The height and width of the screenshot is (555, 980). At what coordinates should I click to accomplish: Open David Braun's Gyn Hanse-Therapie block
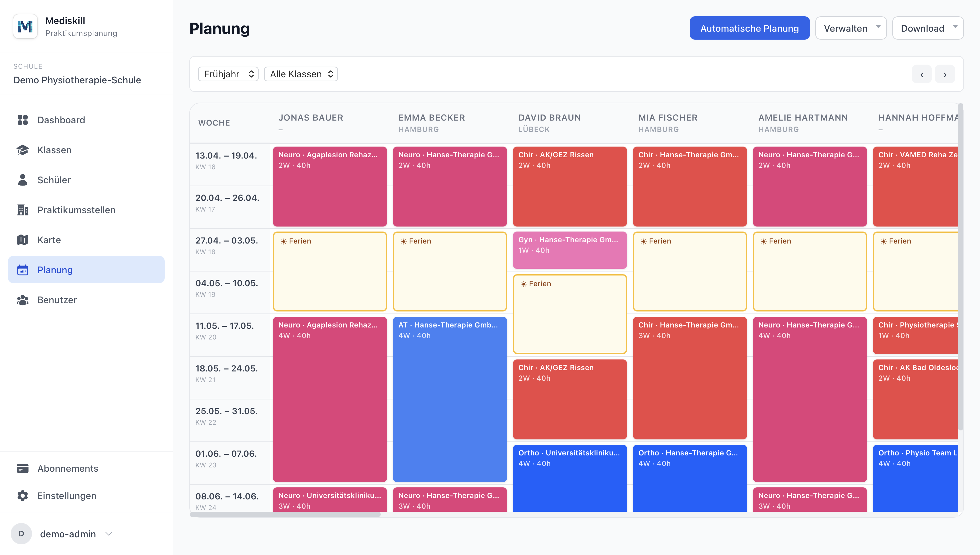pyautogui.click(x=569, y=250)
